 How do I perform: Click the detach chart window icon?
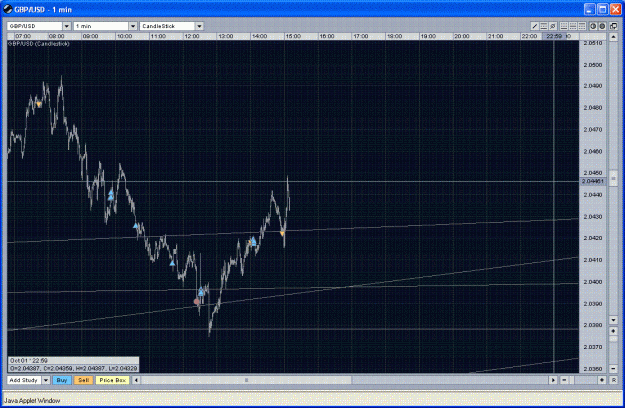[x=613, y=26]
